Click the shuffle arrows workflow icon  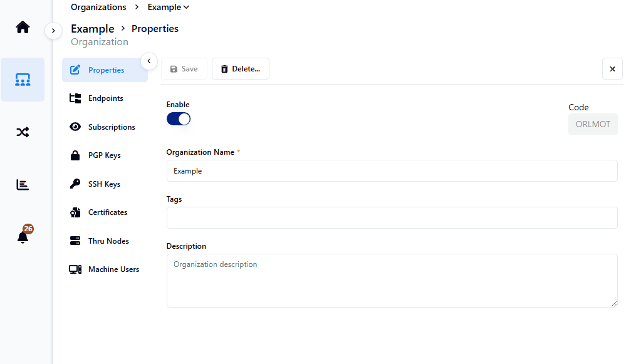[x=23, y=132]
